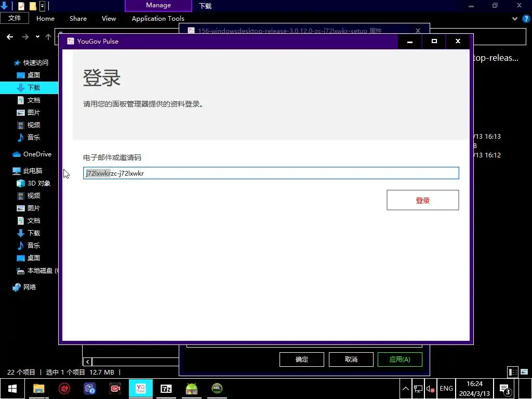Select highlighted 下载 quick access folder

[x=29, y=87]
